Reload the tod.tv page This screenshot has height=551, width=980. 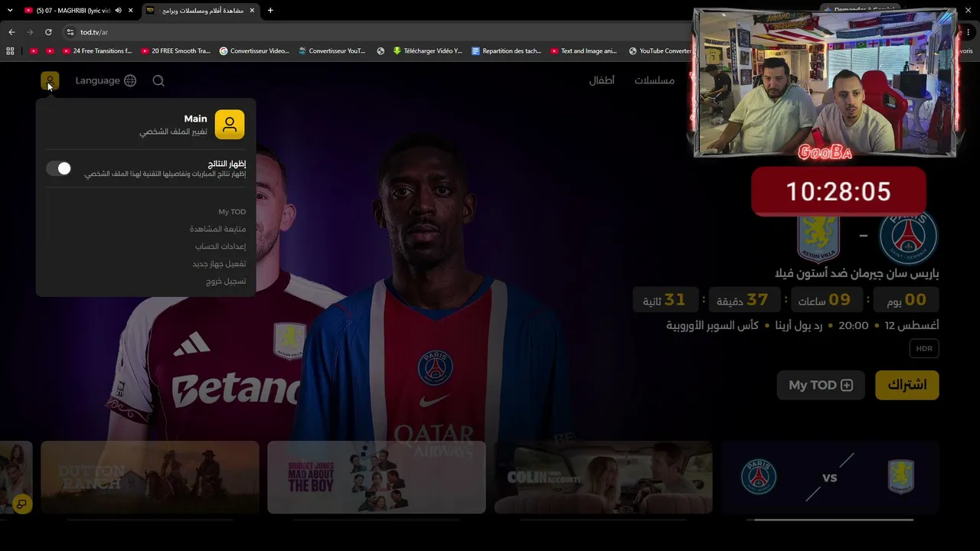pyautogui.click(x=48, y=32)
